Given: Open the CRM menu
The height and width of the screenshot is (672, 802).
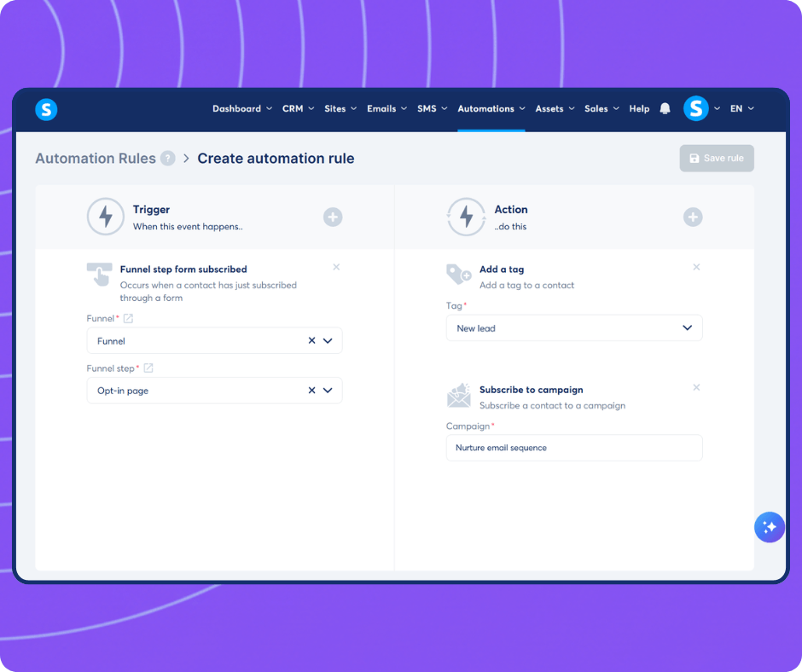Looking at the screenshot, I should (x=299, y=108).
